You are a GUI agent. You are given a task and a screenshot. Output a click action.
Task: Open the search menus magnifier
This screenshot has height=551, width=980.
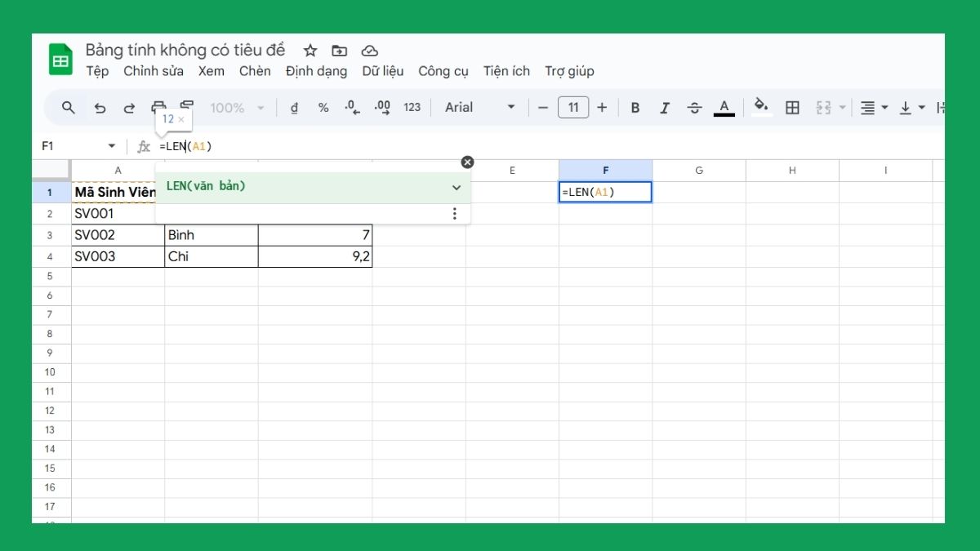coord(69,108)
